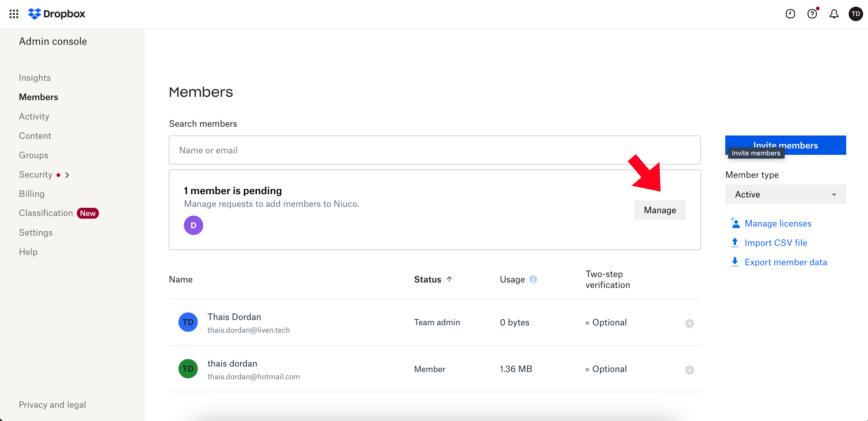Open settings gear for Thais Dordan
868x421 pixels.
[x=689, y=323]
